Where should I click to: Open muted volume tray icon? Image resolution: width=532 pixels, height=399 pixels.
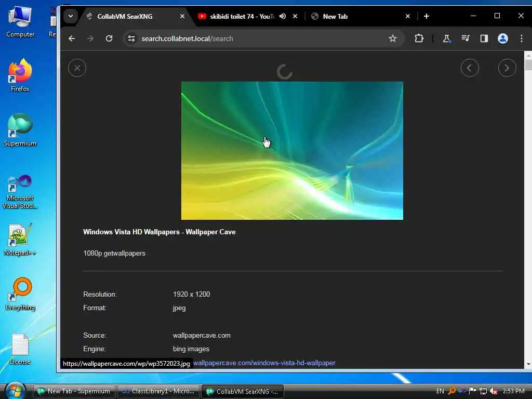tap(494, 391)
